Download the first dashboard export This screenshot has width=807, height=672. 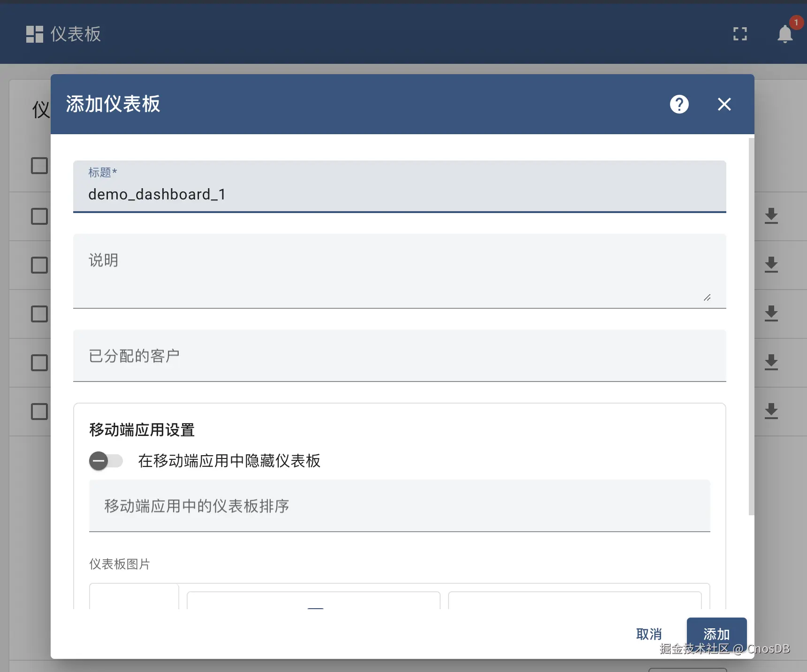click(x=772, y=216)
